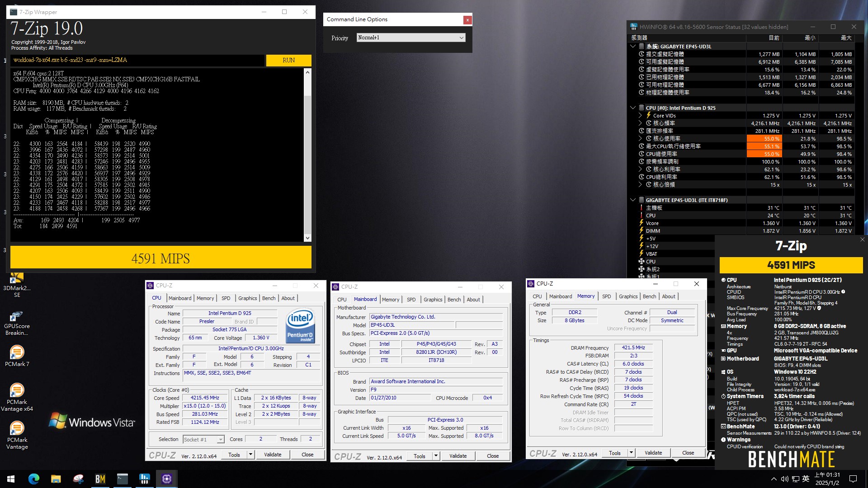The height and width of the screenshot is (488, 868).
Task: Open PCMark Vantage x64 desktop icon
Action: [17, 398]
